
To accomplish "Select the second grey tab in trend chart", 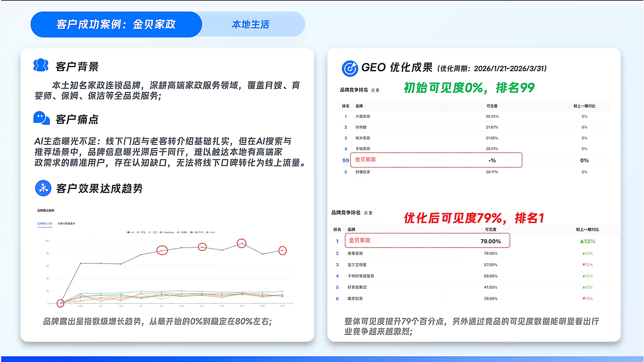I will tap(66, 224).
